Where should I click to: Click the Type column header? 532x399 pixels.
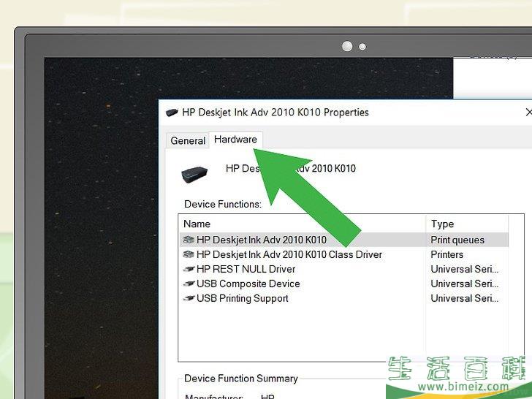[x=467, y=224]
